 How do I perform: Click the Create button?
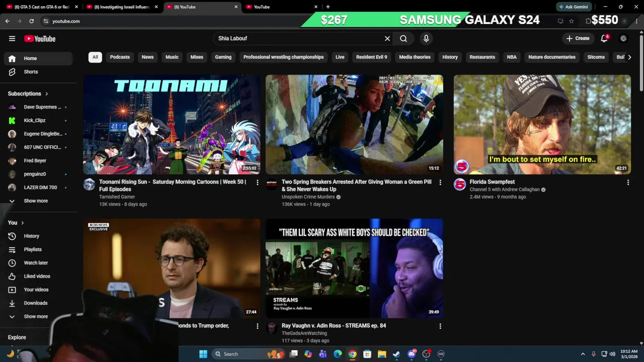[x=578, y=38]
